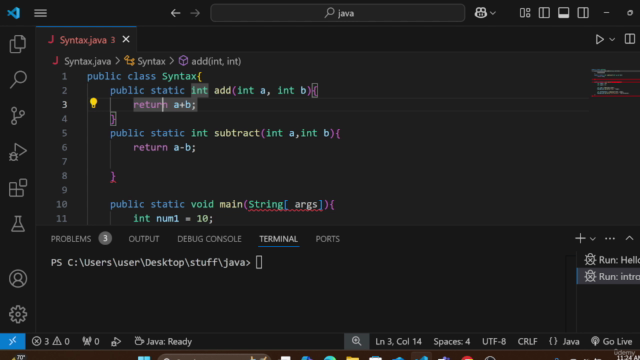This screenshot has height=360, width=640.
Task: Open the Search view in activity bar
Action: [x=18, y=79]
